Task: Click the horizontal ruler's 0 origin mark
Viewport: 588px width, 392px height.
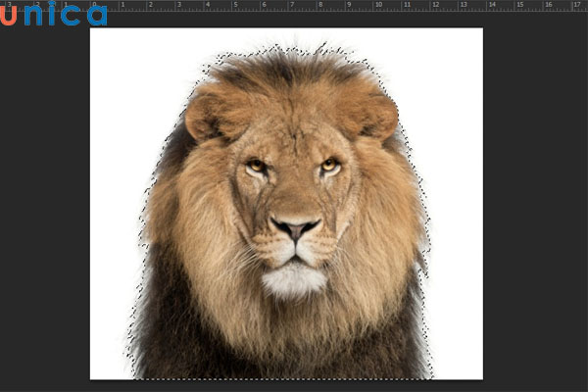Action: point(94,5)
